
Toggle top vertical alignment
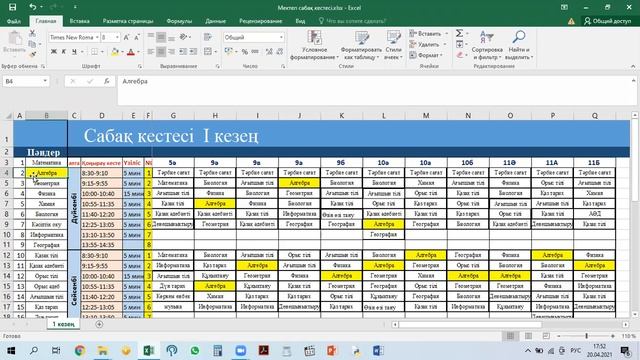pyautogui.click(x=151, y=38)
